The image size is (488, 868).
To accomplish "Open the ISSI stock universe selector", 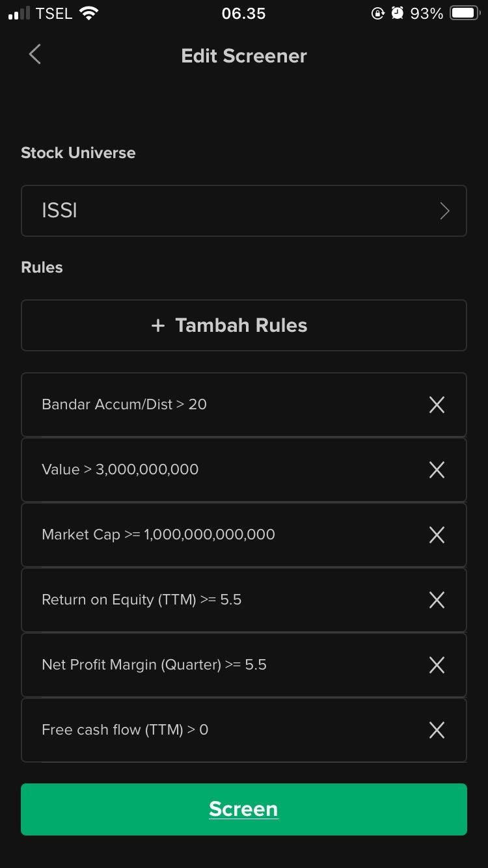I will [243, 211].
